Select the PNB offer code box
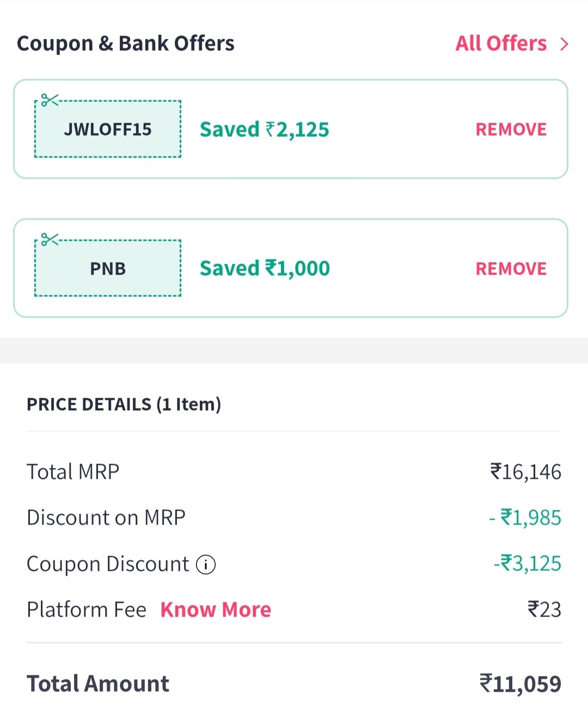This screenshot has height=715, width=588. 108,269
